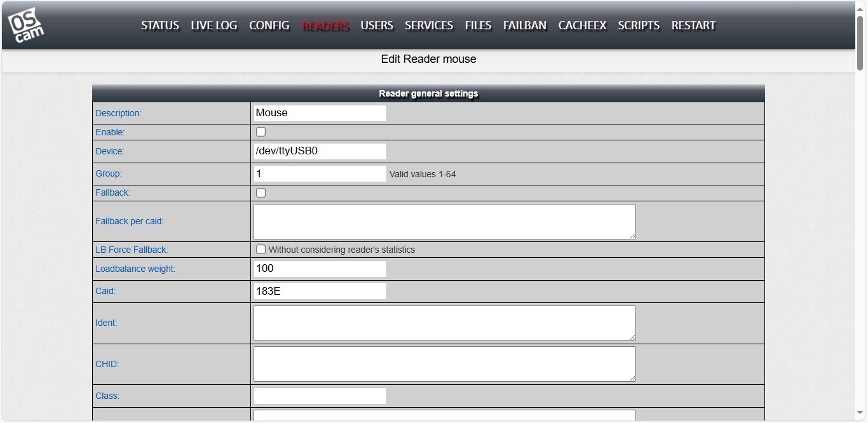Open the CONFIG menu
This screenshot has height=423, width=868.
click(269, 25)
